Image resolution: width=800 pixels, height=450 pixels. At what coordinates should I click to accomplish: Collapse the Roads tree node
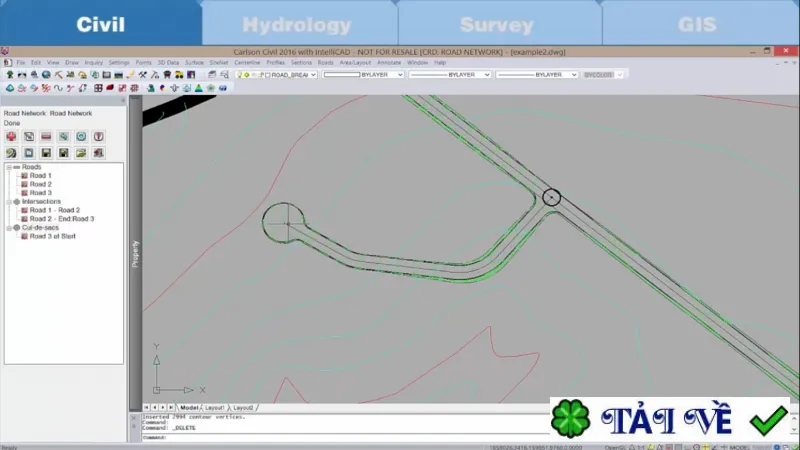9,167
